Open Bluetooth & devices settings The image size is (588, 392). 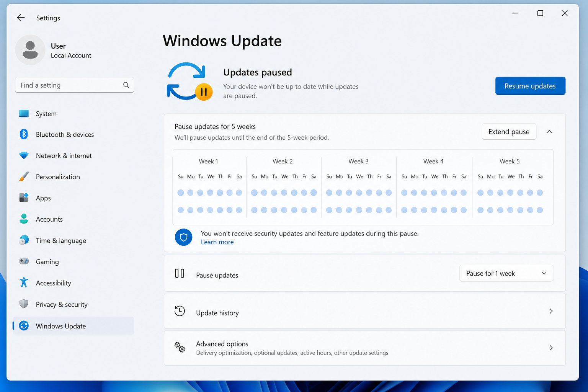[x=73, y=134]
